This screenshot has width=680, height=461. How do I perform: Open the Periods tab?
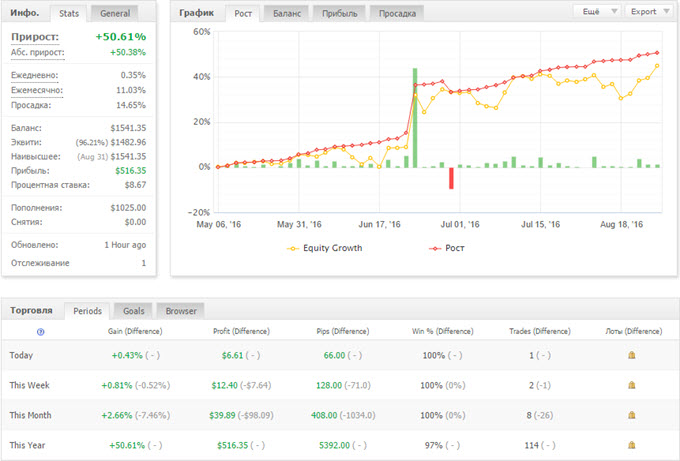coord(87,311)
